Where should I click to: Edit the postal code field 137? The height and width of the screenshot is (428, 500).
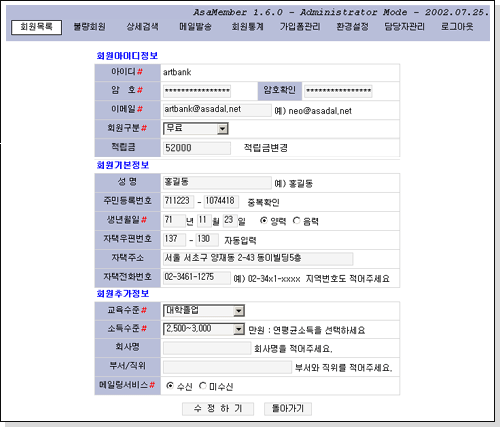(x=174, y=240)
